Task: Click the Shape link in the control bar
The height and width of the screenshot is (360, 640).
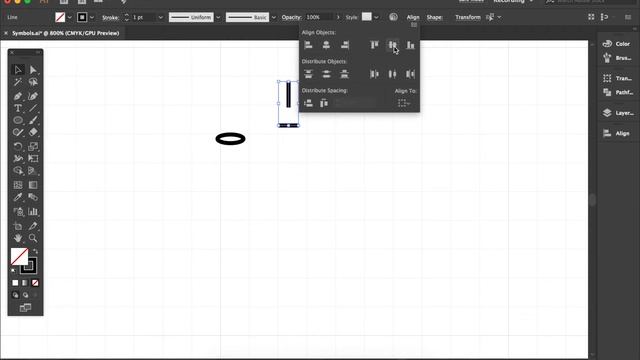Action: point(434,18)
